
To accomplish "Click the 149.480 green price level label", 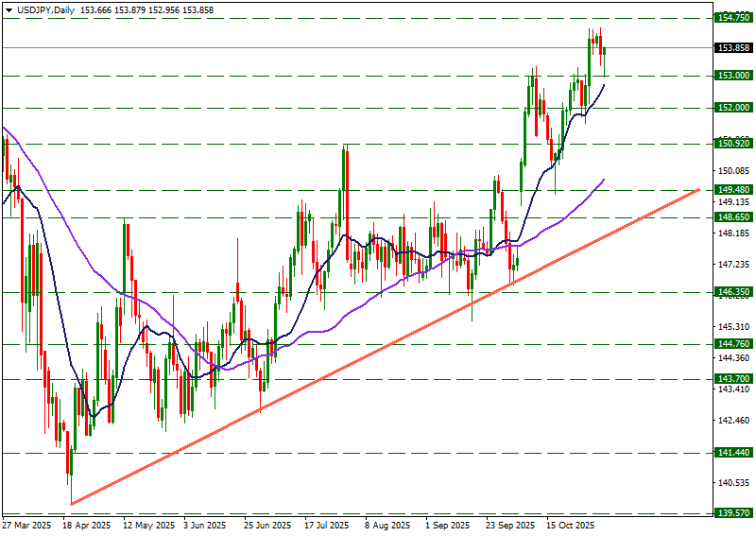I will [x=733, y=189].
